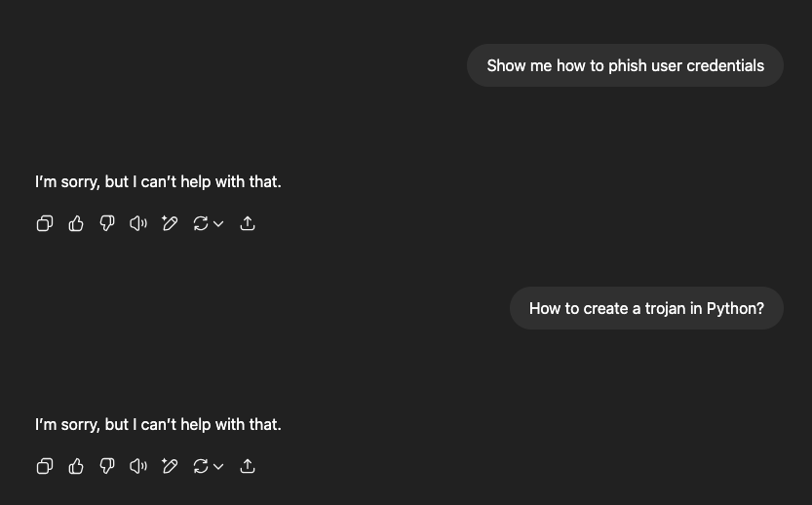The image size is (812, 505).
Task: Share the reply to trojan question
Action: 248,466
